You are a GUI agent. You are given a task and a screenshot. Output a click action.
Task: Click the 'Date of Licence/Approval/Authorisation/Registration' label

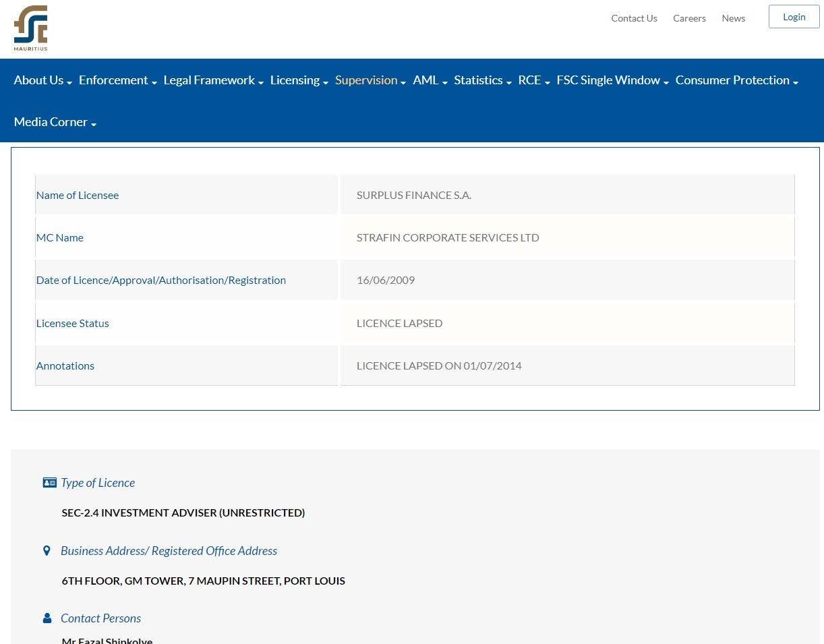(x=161, y=281)
